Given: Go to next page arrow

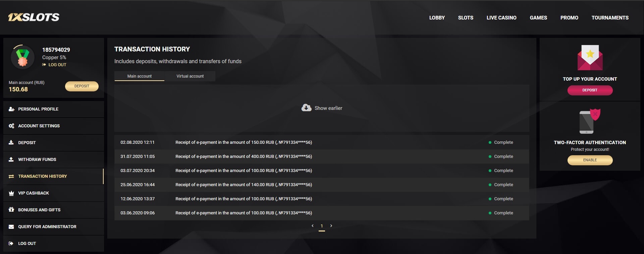Looking at the screenshot, I should pos(331,226).
